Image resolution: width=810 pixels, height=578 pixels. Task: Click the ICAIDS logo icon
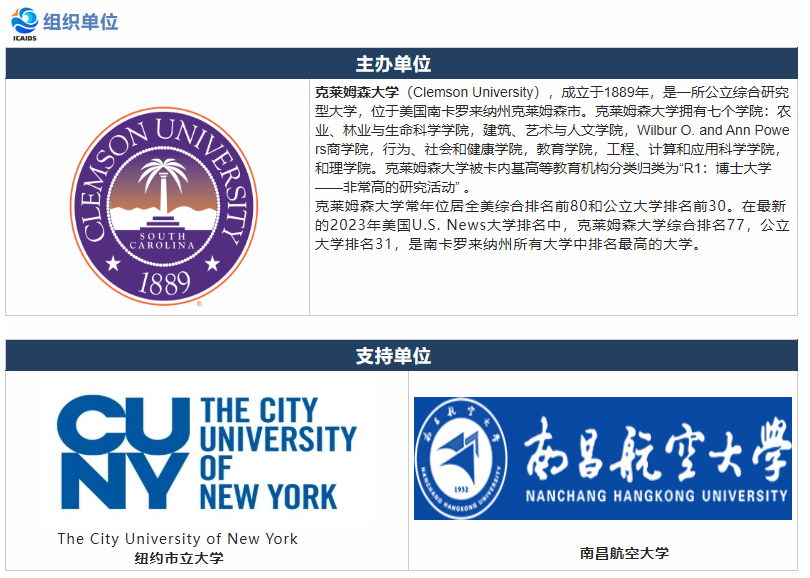click(24, 24)
